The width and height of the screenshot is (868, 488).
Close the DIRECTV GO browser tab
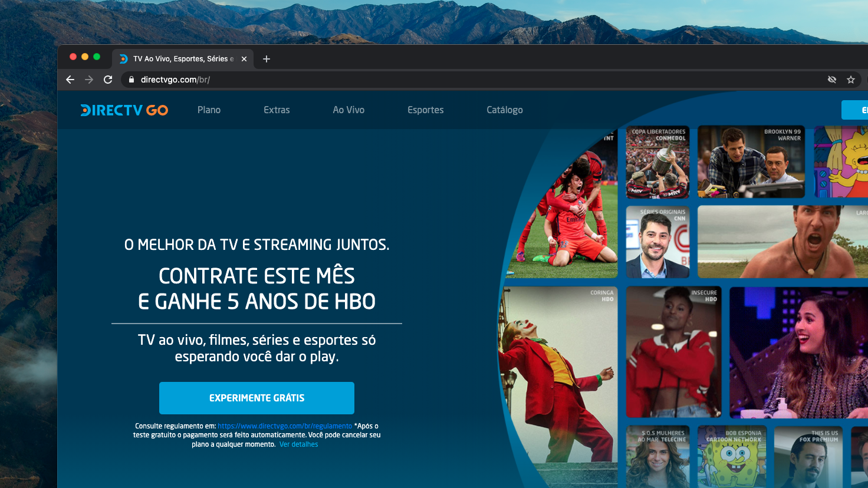tap(244, 59)
